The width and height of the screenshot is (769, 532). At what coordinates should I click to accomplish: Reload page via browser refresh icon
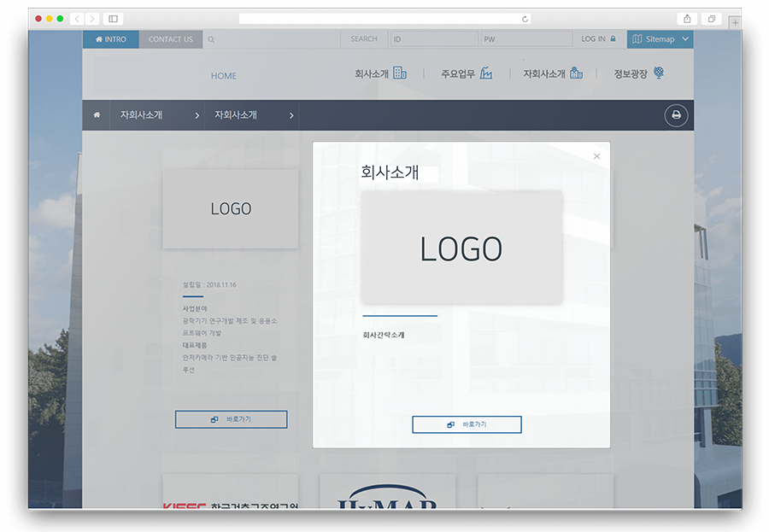pyautogui.click(x=525, y=19)
